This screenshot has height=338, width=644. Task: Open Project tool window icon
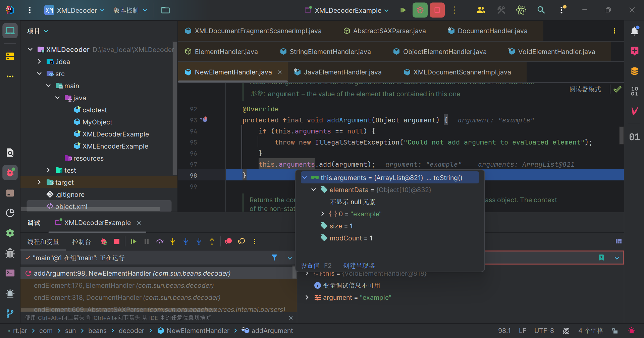point(10,31)
